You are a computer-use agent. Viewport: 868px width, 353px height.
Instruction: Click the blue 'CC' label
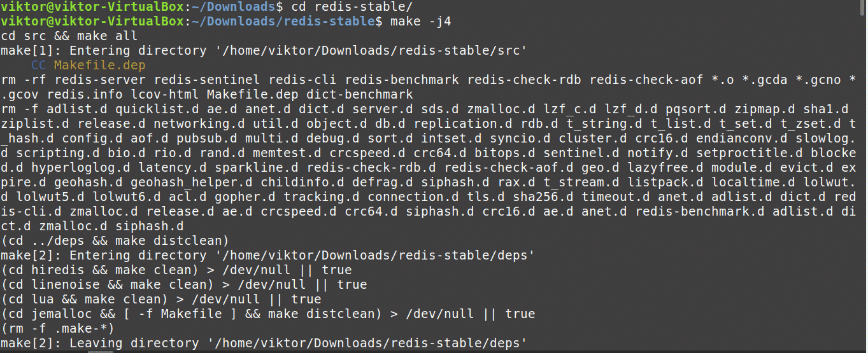point(38,65)
